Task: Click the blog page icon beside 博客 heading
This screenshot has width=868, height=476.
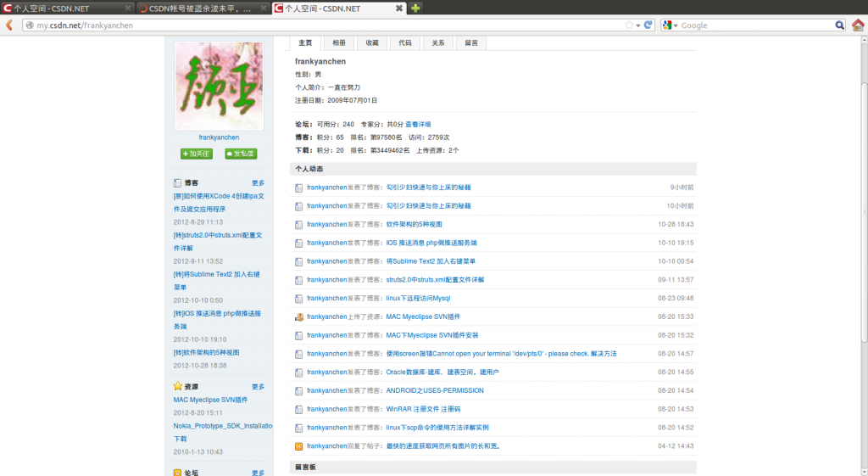Action: pos(177,183)
